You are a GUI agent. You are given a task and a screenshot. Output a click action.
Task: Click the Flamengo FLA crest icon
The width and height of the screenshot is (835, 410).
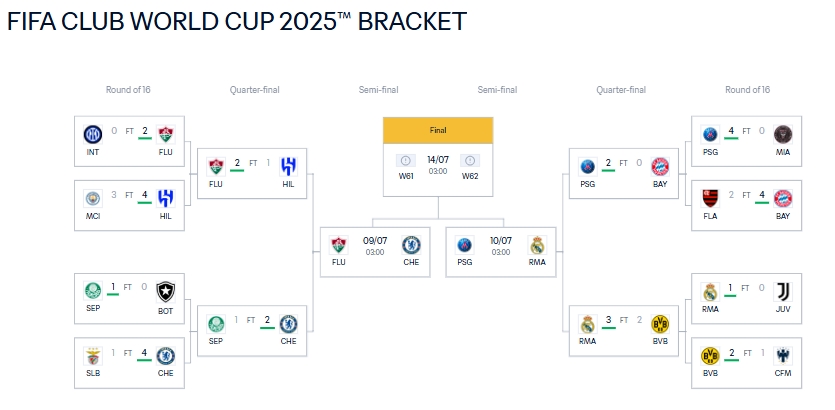(711, 197)
